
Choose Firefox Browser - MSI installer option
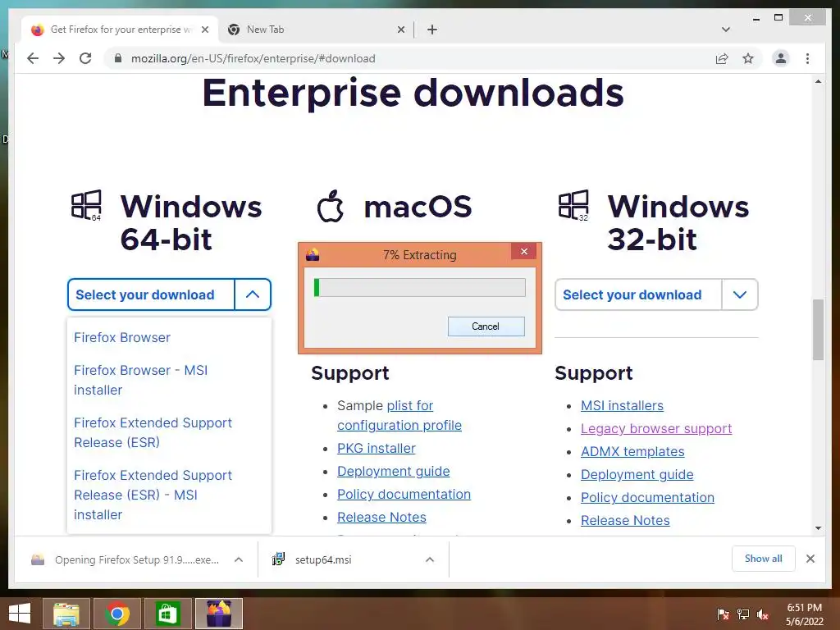(140, 380)
